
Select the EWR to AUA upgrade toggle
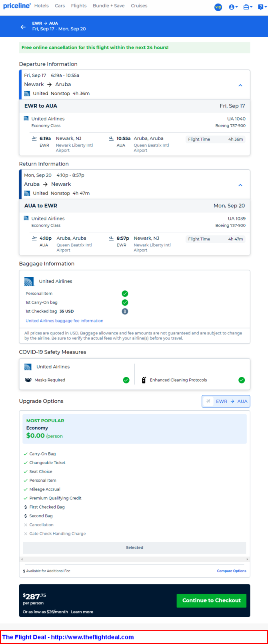pyautogui.click(x=226, y=401)
